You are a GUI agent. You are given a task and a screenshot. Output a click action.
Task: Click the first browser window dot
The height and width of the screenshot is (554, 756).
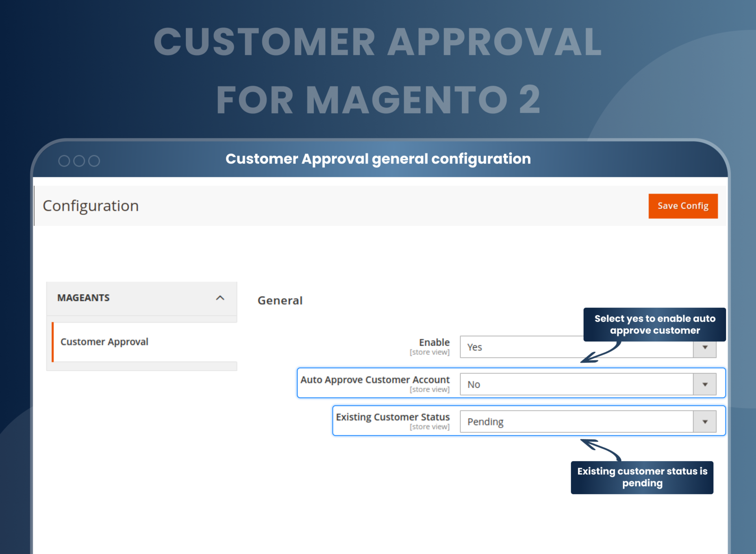coord(64,161)
